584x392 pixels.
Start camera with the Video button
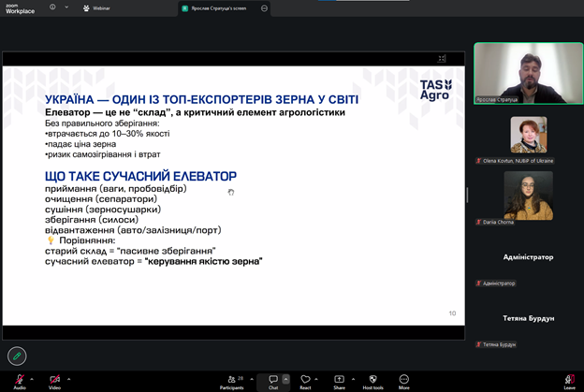(x=54, y=382)
